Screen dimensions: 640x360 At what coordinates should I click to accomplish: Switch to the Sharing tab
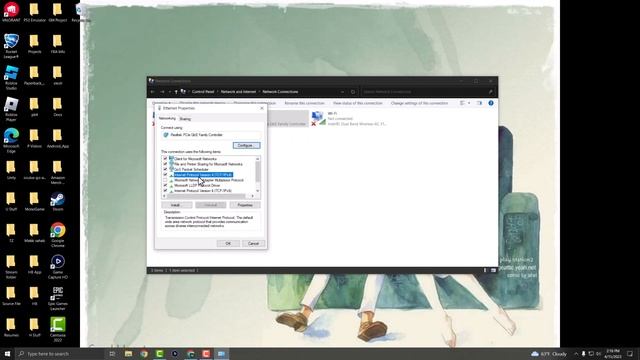coord(185,119)
